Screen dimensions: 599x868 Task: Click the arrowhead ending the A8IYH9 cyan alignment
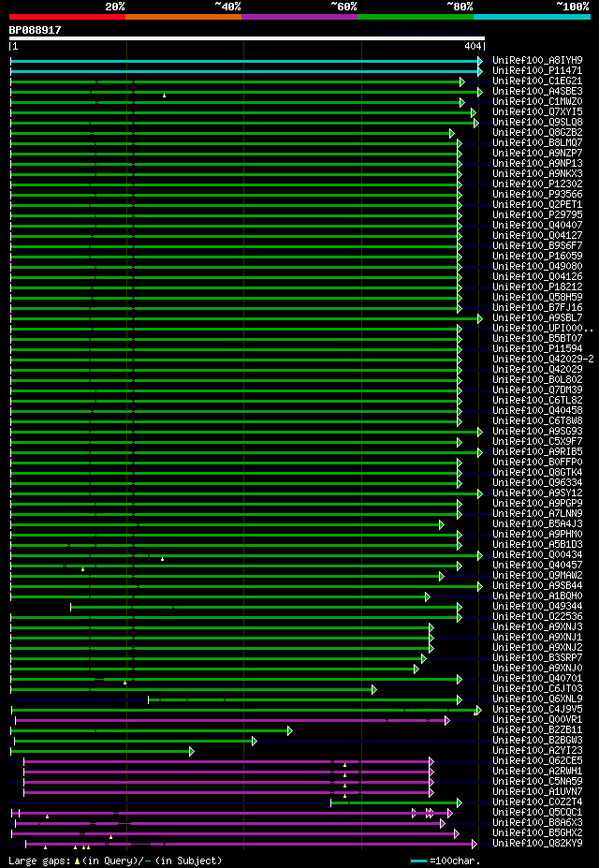(480, 62)
